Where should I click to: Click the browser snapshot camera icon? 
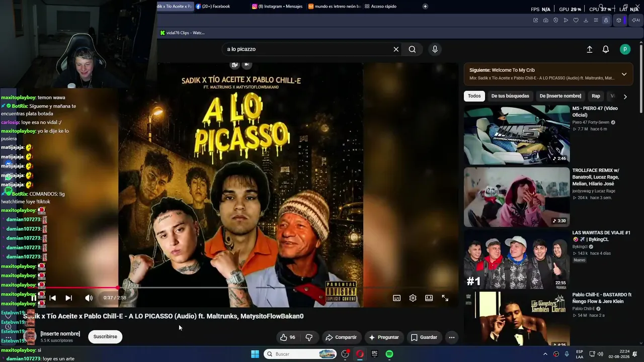545,20
